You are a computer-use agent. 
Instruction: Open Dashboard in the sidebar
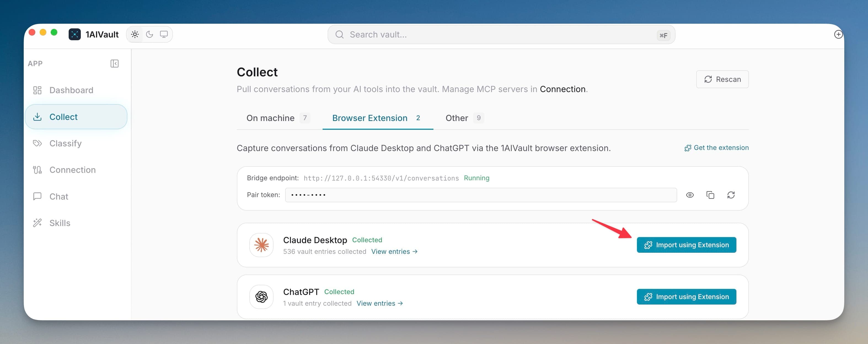click(76, 90)
